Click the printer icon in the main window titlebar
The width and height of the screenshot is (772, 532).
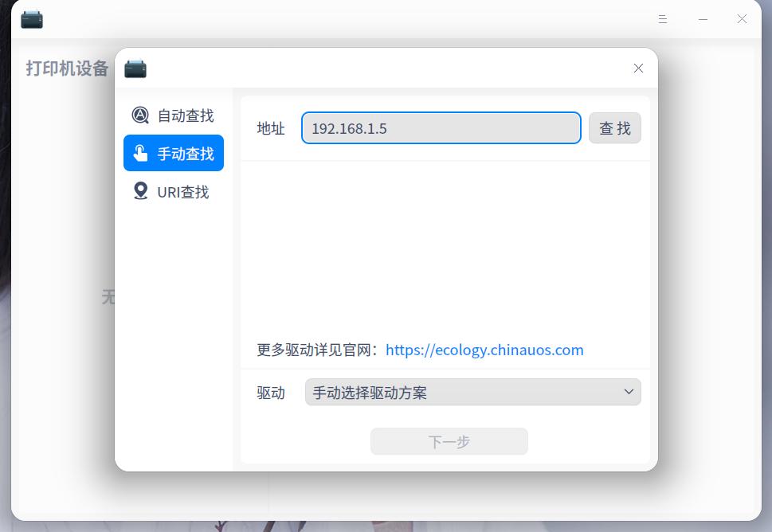click(x=32, y=18)
